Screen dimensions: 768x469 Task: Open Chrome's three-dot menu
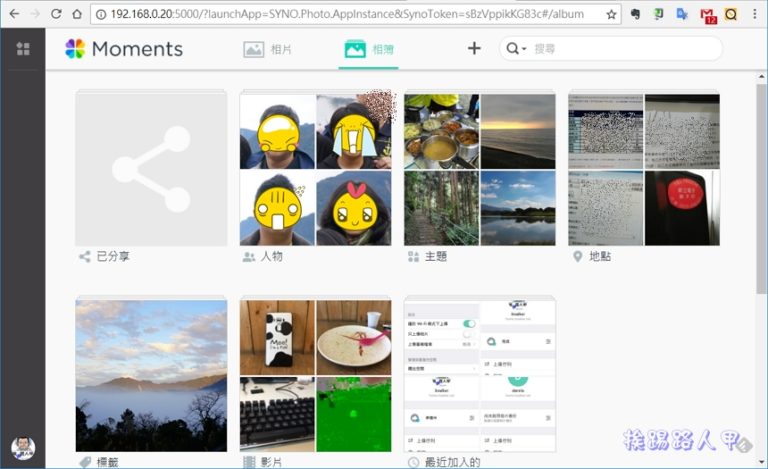coord(755,15)
